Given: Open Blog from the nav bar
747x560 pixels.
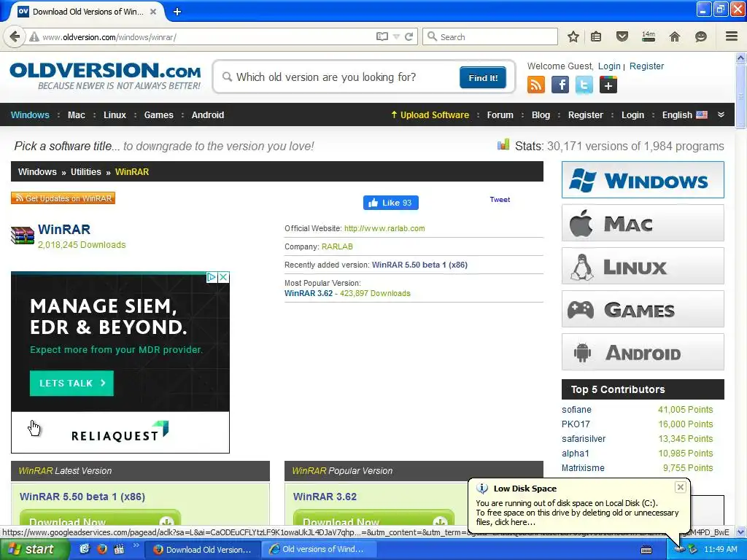Looking at the screenshot, I should [541, 114].
